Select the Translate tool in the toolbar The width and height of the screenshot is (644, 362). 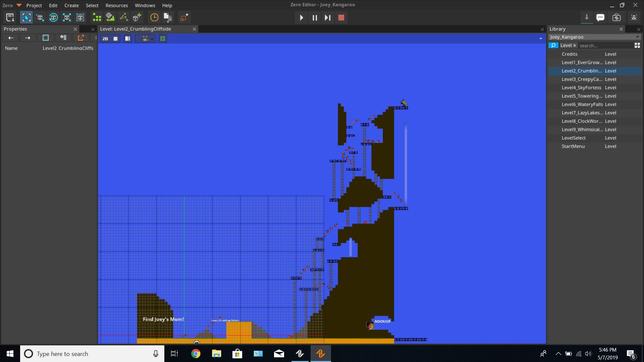tap(40, 17)
